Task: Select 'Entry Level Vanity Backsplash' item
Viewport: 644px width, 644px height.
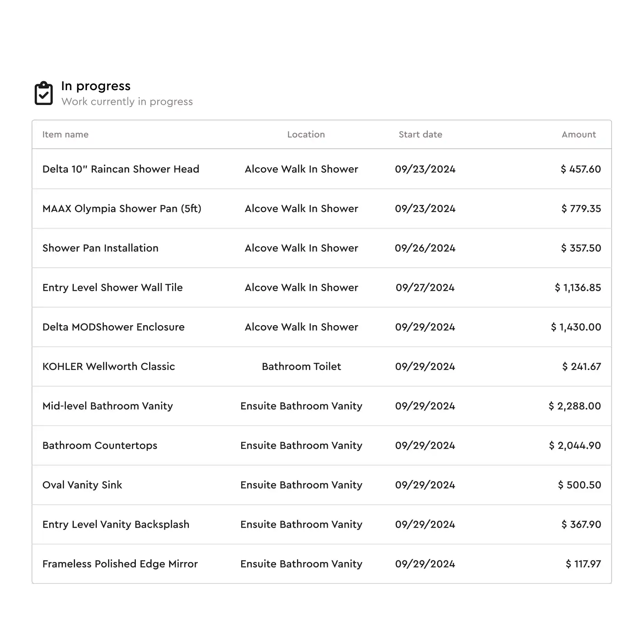Action: [x=116, y=524]
